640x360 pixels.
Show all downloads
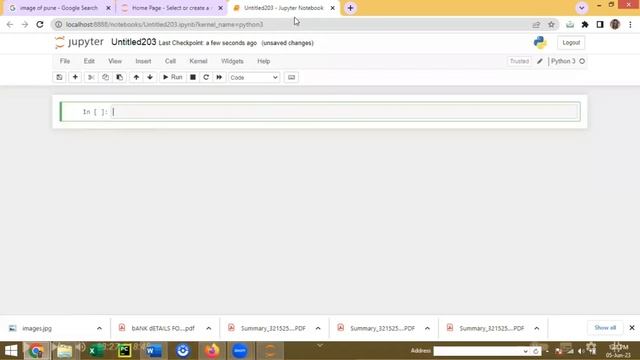click(x=605, y=328)
